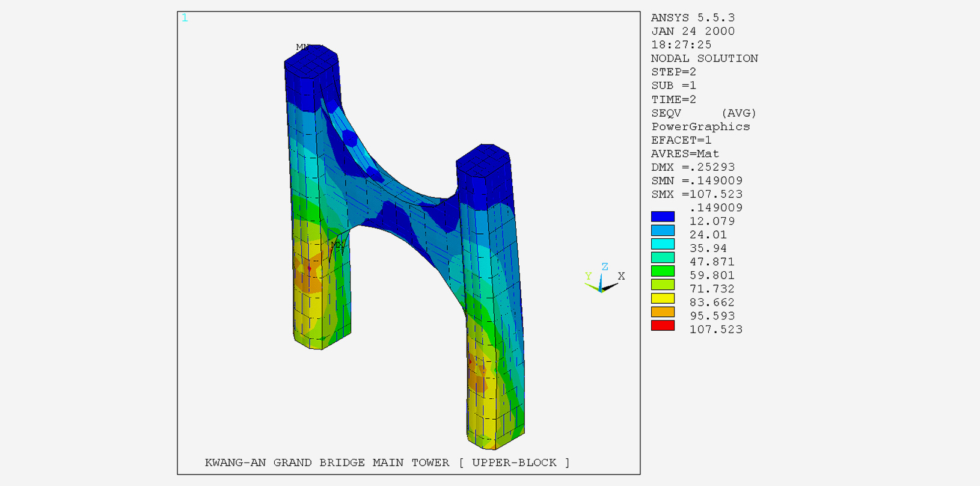Click the 24.01 legend value

coord(708,235)
